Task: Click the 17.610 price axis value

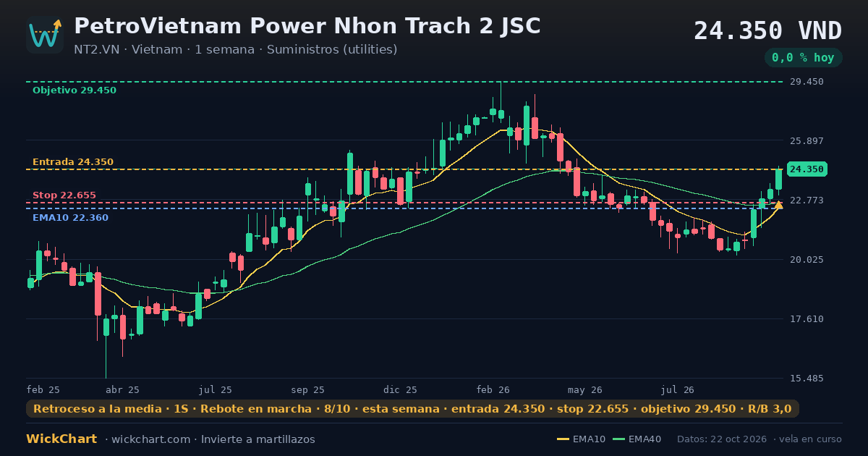Action: click(x=806, y=319)
